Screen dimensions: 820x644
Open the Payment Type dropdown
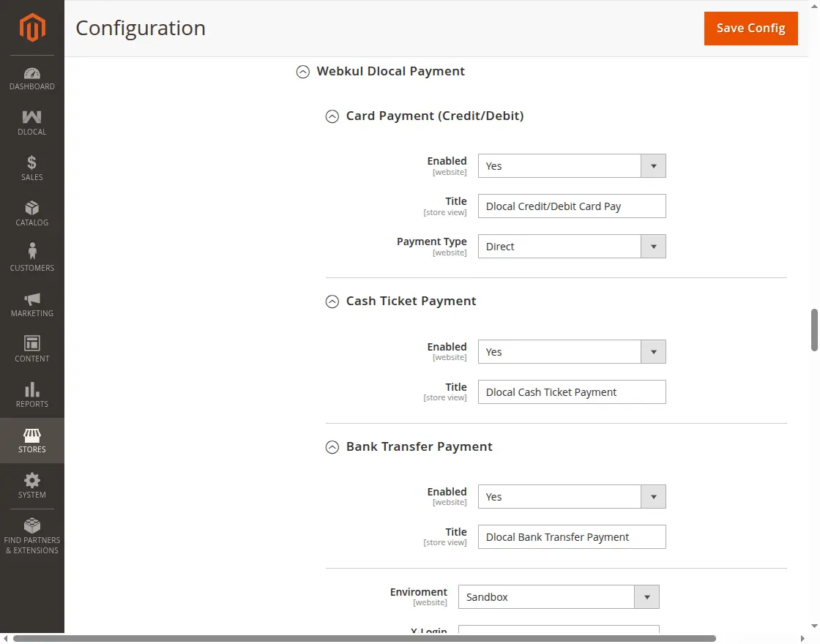[571, 247]
